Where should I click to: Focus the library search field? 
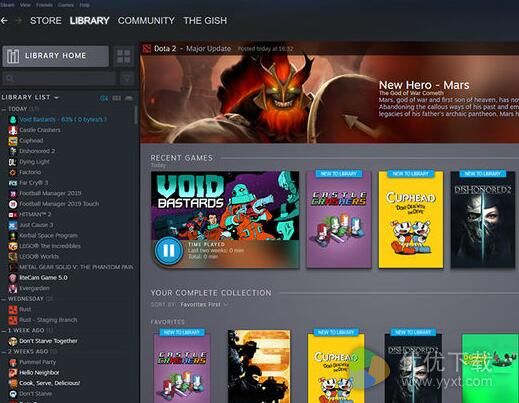tap(59, 79)
